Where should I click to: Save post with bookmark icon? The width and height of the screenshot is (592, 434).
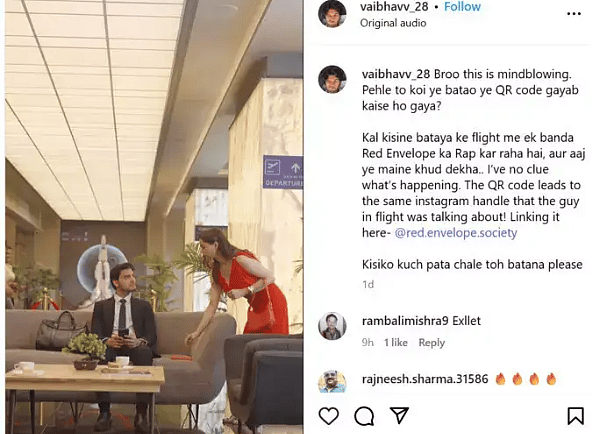[575, 416]
